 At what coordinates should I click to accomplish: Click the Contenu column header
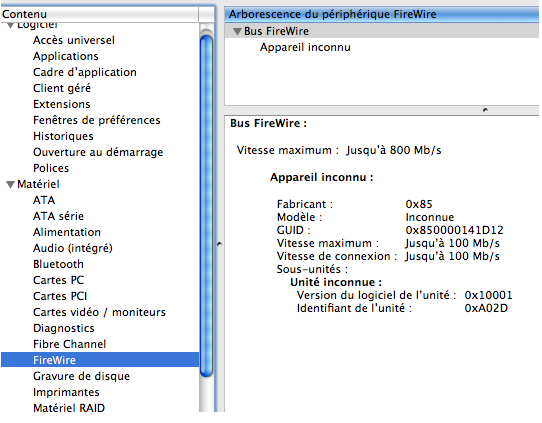coord(100,14)
